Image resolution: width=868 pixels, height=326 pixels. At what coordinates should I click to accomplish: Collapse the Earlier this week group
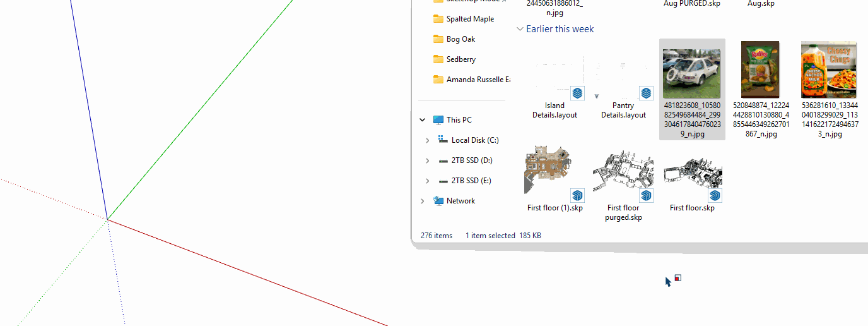(x=520, y=29)
